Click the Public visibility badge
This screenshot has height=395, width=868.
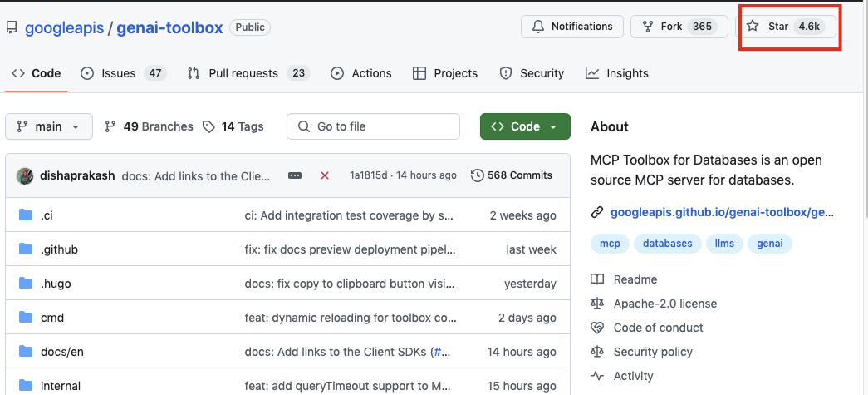pyautogui.click(x=250, y=27)
